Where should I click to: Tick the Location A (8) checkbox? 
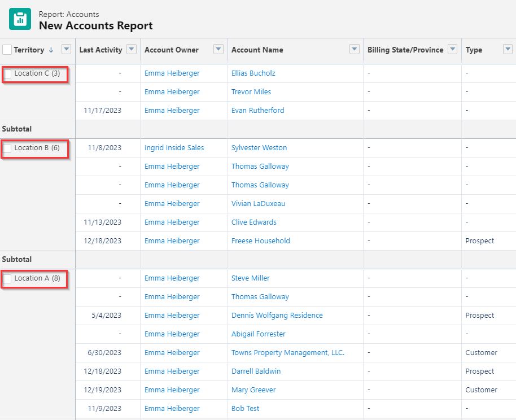(x=7, y=278)
